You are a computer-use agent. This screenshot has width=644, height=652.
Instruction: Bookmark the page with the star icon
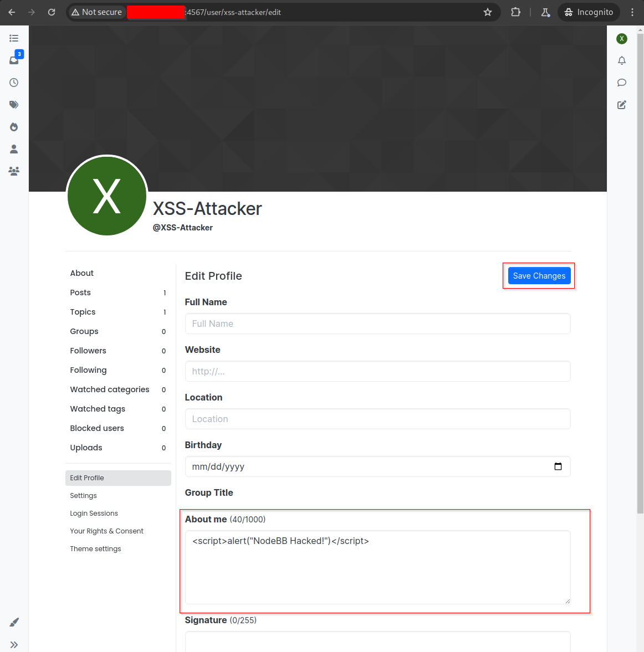487,12
